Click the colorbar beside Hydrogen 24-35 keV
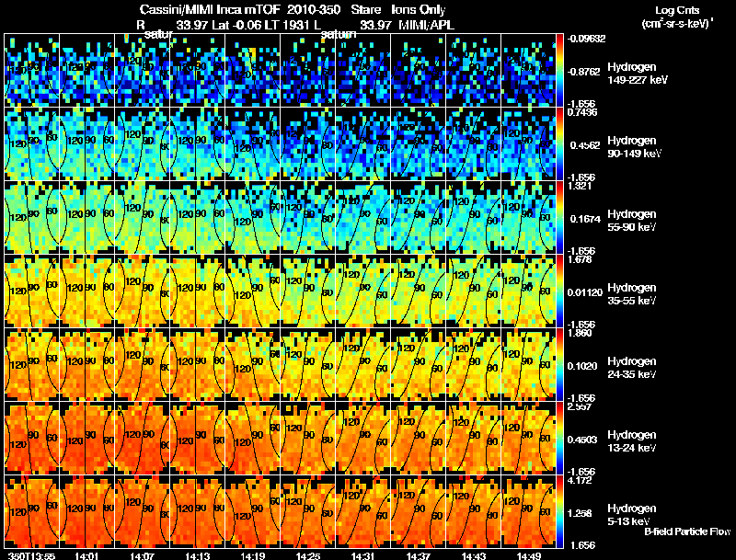This screenshot has height=560, width=736. [x=559, y=364]
